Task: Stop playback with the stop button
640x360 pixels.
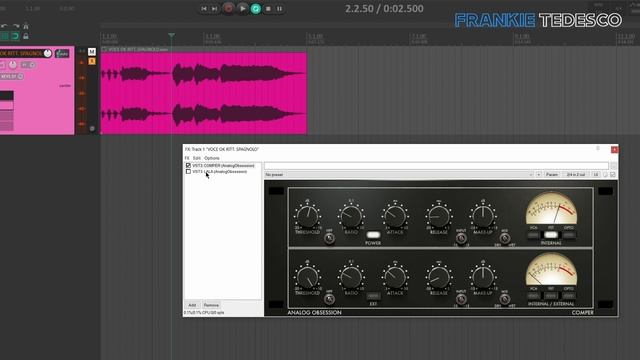Action: click(x=268, y=9)
